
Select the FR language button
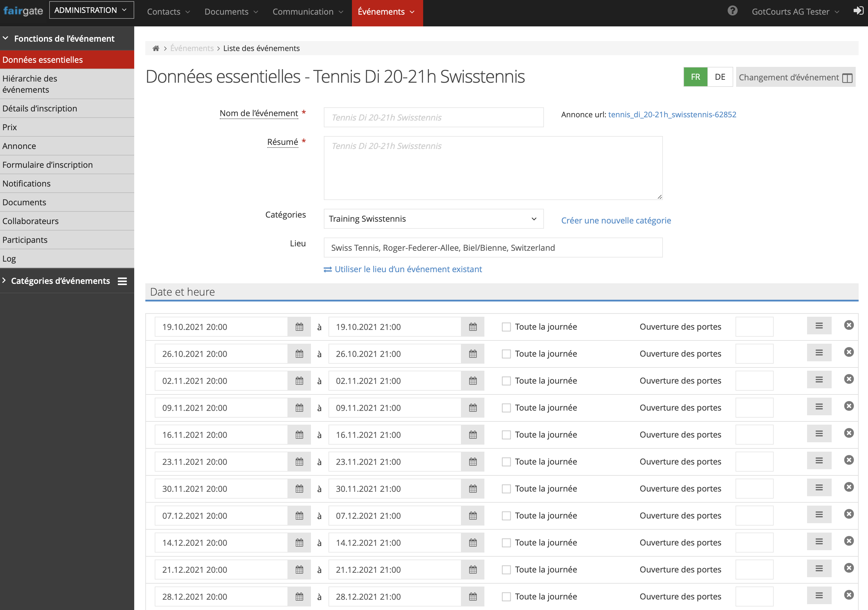click(x=695, y=77)
